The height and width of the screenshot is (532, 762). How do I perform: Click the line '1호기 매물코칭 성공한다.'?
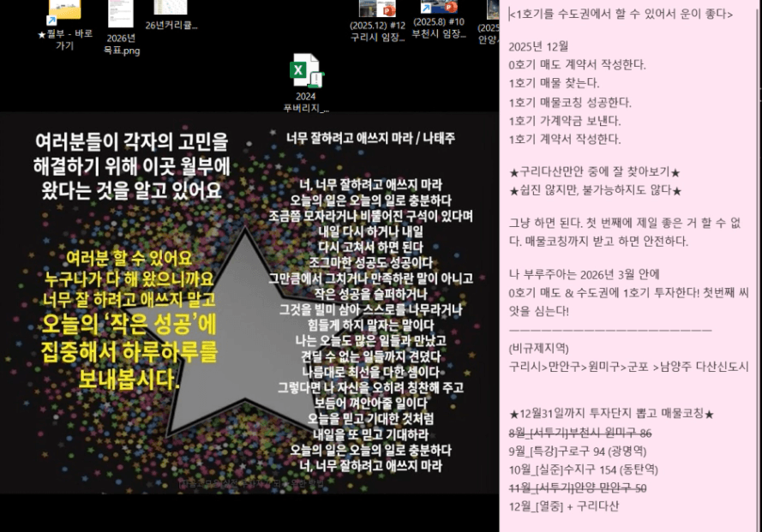tap(569, 103)
